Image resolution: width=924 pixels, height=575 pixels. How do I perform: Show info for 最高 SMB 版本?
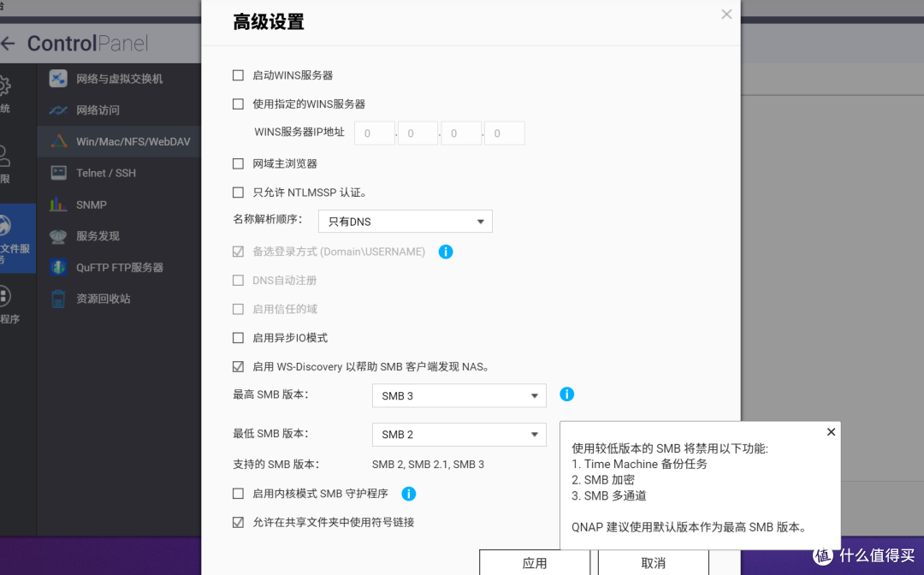(x=566, y=394)
